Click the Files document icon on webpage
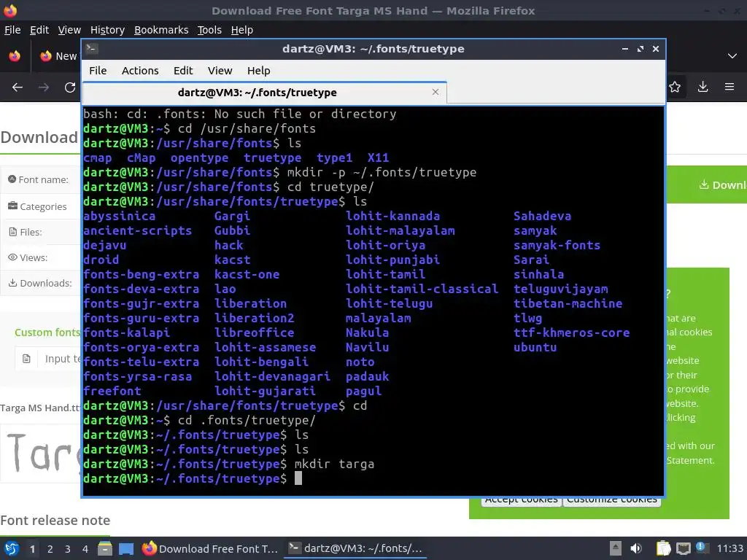This screenshot has width=747, height=560. click(x=12, y=232)
